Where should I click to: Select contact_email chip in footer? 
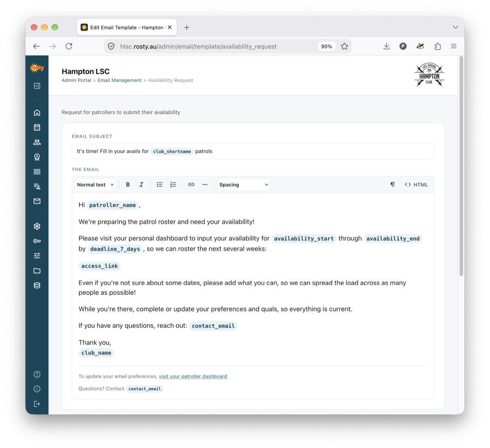[145, 389]
